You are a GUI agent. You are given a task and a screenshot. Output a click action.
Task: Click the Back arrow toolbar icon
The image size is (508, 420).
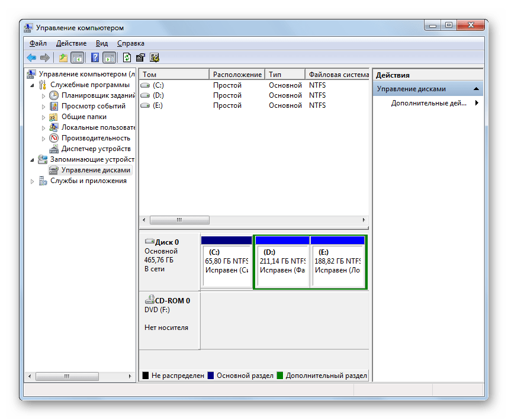[x=31, y=57]
